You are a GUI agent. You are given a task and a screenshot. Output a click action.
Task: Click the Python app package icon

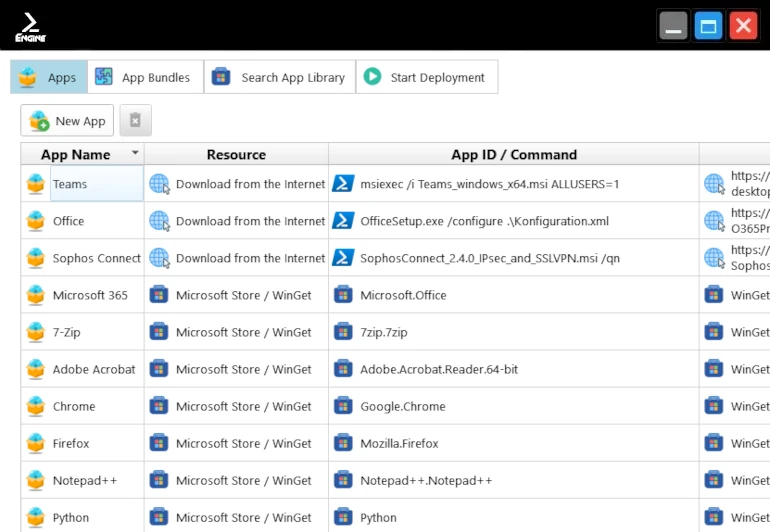point(36,517)
